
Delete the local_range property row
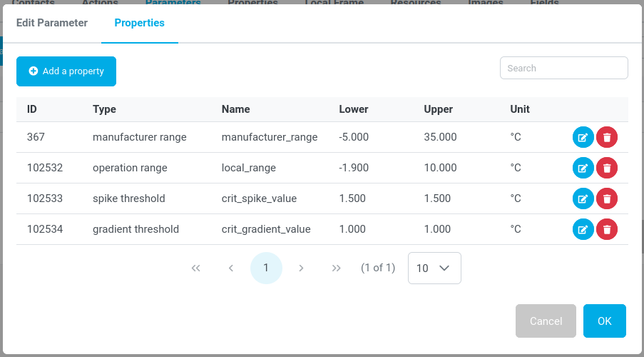[x=607, y=168]
